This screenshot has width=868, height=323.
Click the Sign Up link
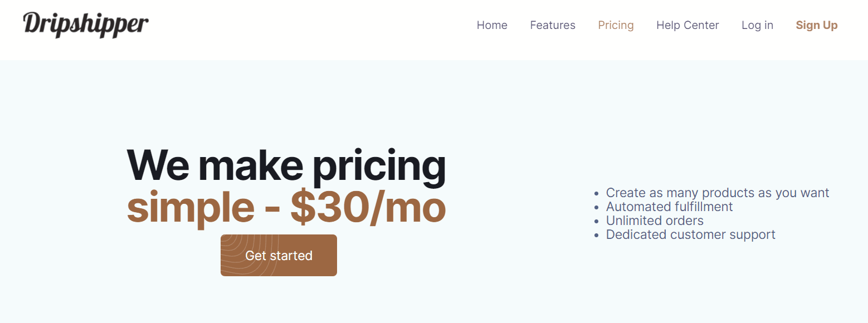tap(816, 25)
